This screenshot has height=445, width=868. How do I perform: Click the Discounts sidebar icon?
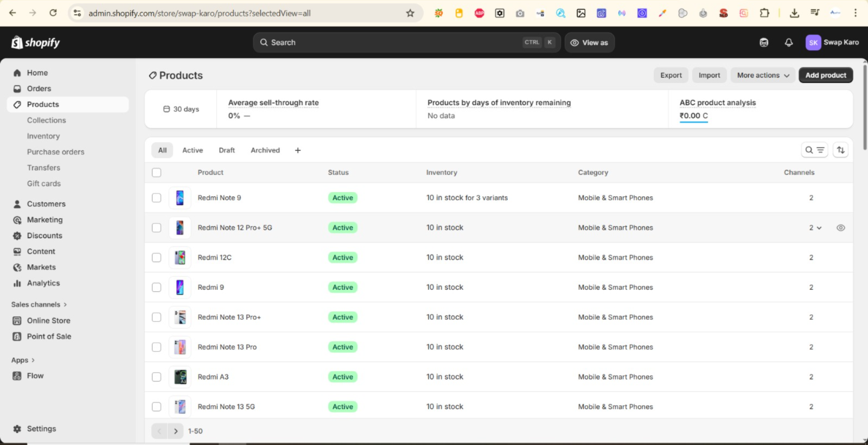tap(17, 236)
